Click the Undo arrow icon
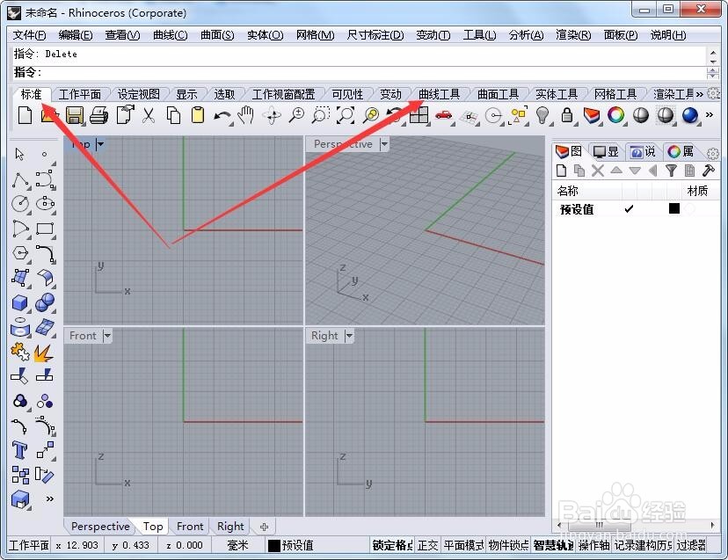Image resolution: width=728 pixels, height=560 pixels. pyautogui.click(x=222, y=115)
